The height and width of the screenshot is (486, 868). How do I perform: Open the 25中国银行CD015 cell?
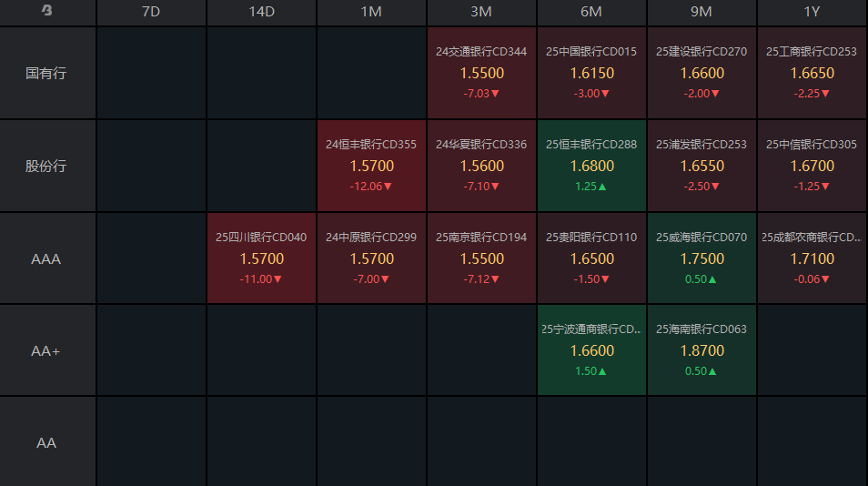591,73
